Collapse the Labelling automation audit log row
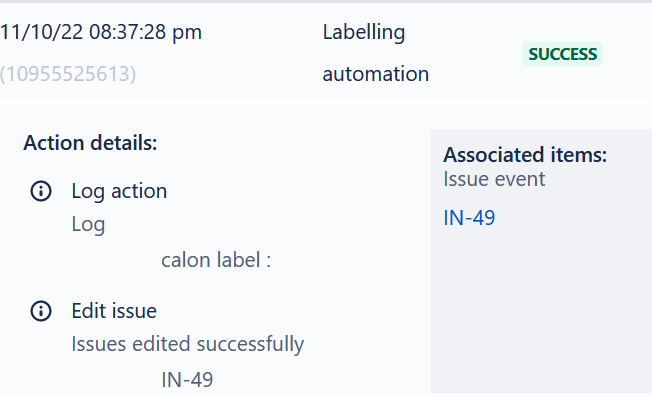Image resolution: width=652 pixels, height=397 pixels. tap(326, 52)
